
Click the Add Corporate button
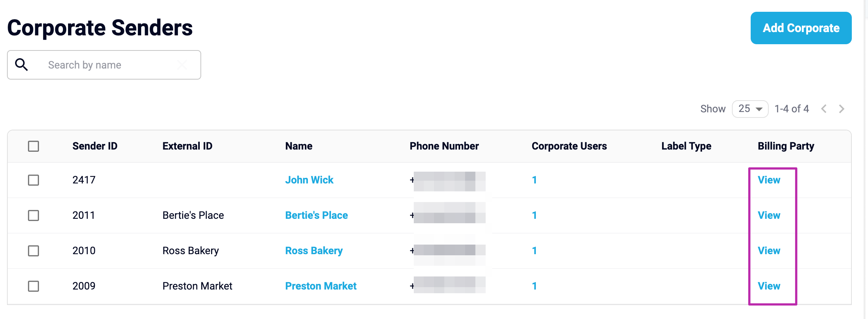801,28
